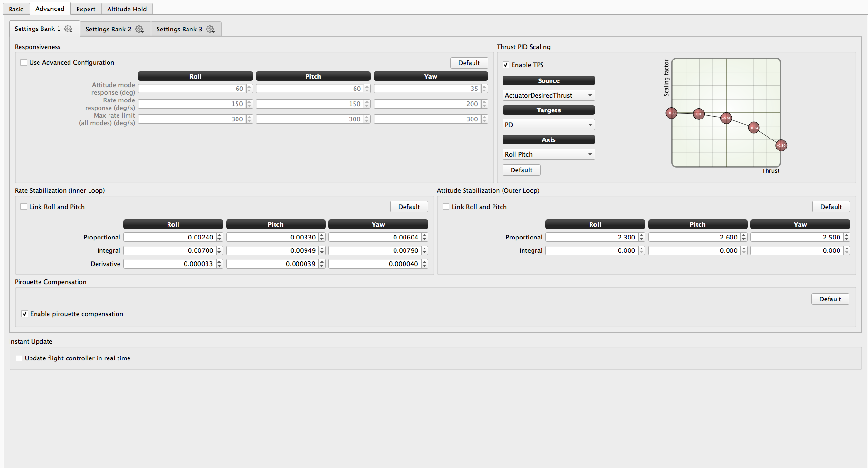
Task: Click gear icon on Settings Bank 3 tab
Action: point(210,29)
